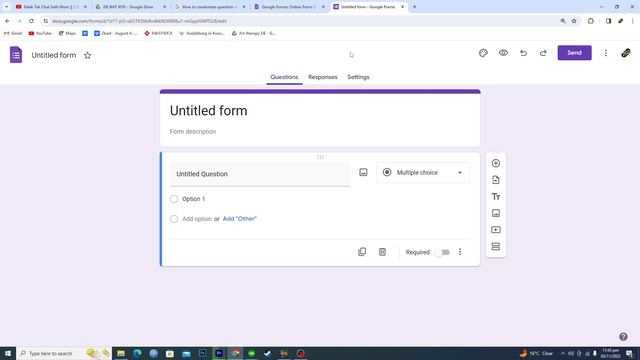Viewport: 640px width, 360px height.
Task: Click Add "Other" link
Action: pos(240,219)
